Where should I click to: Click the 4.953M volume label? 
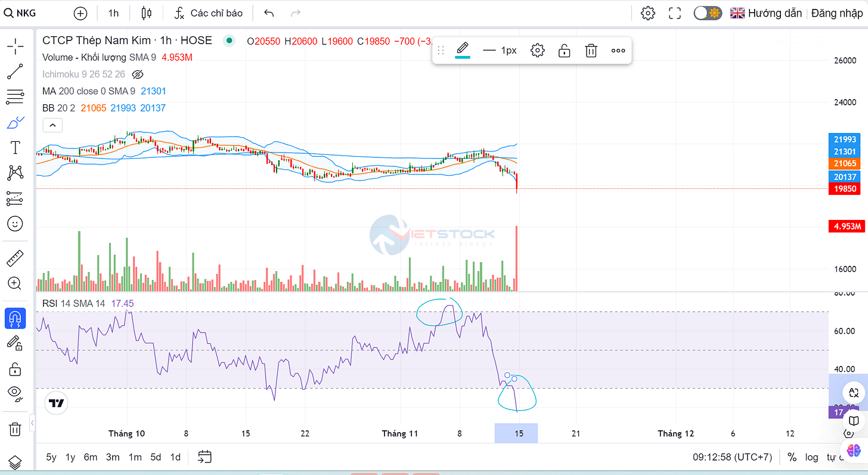(x=845, y=226)
